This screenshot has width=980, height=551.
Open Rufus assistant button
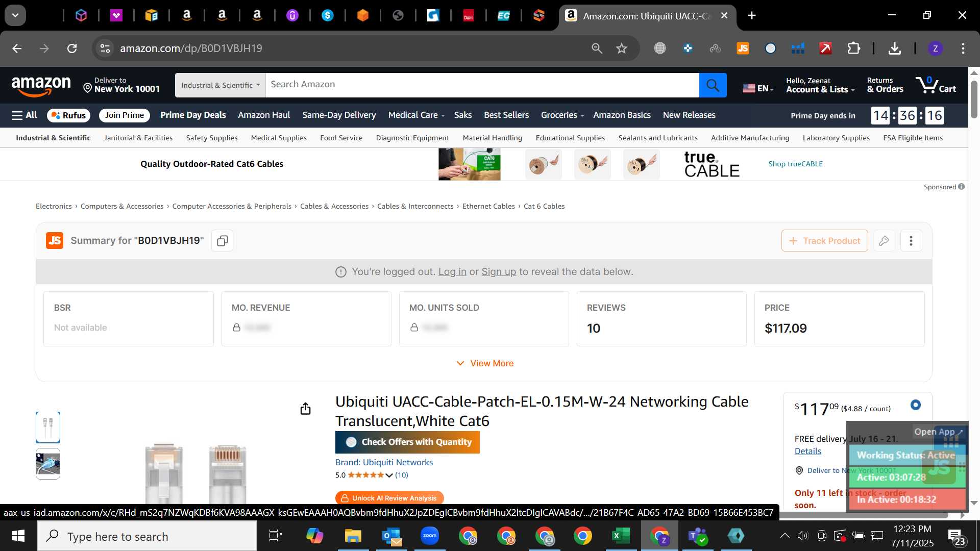(x=68, y=115)
